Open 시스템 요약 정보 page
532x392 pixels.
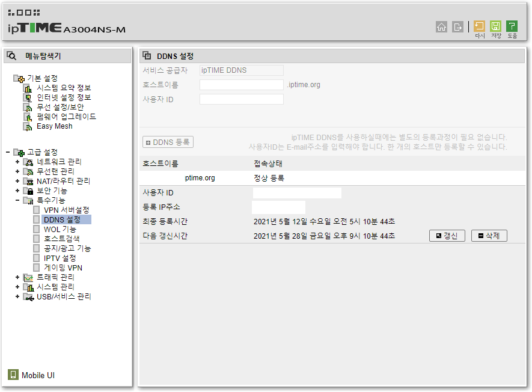[x=64, y=88]
